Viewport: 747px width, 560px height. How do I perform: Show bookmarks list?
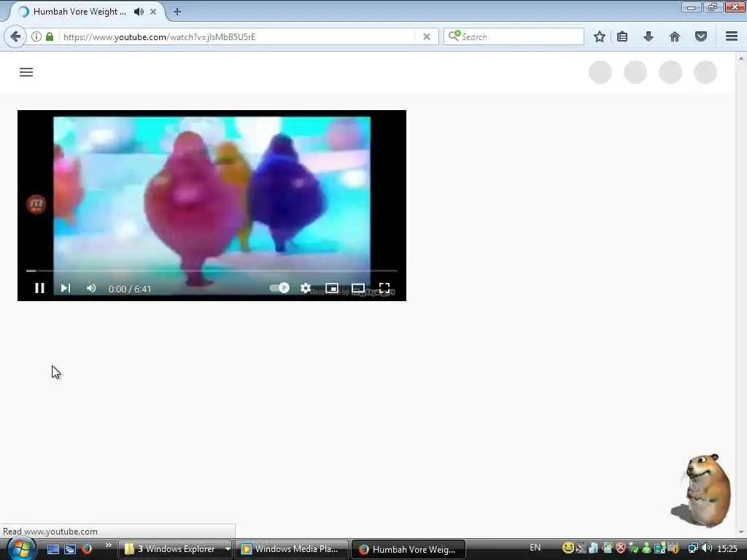click(x=622, y=36)
